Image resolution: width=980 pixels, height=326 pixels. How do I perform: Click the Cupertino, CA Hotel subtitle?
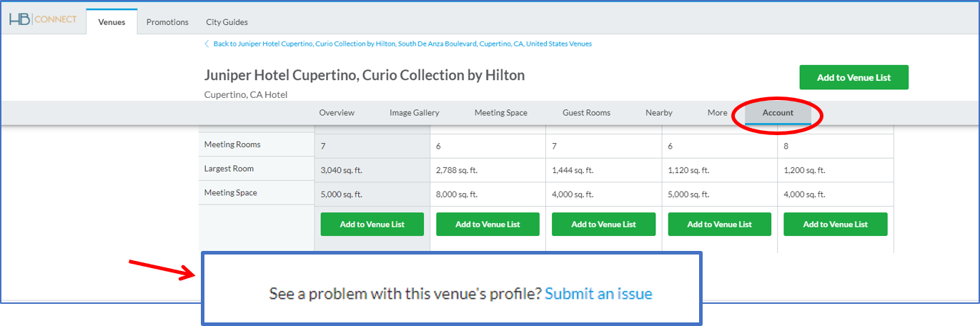[247, 94]
